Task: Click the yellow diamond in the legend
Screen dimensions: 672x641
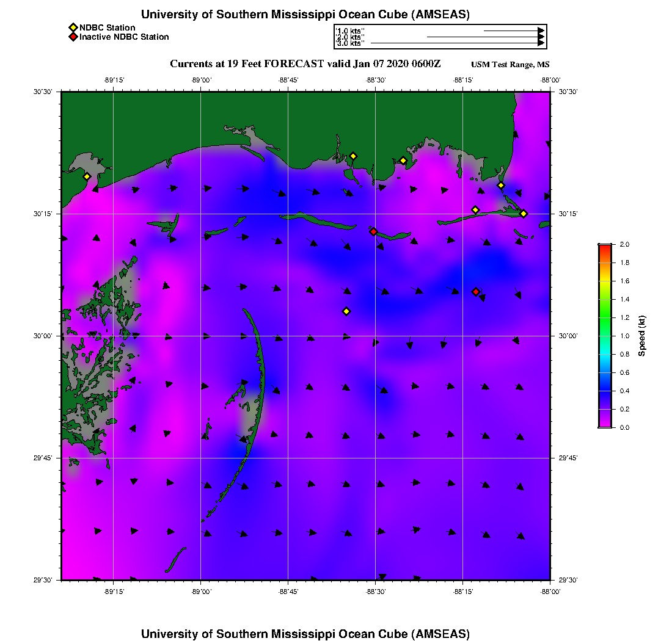Action: pyautogui.click(x=73, y=27)
